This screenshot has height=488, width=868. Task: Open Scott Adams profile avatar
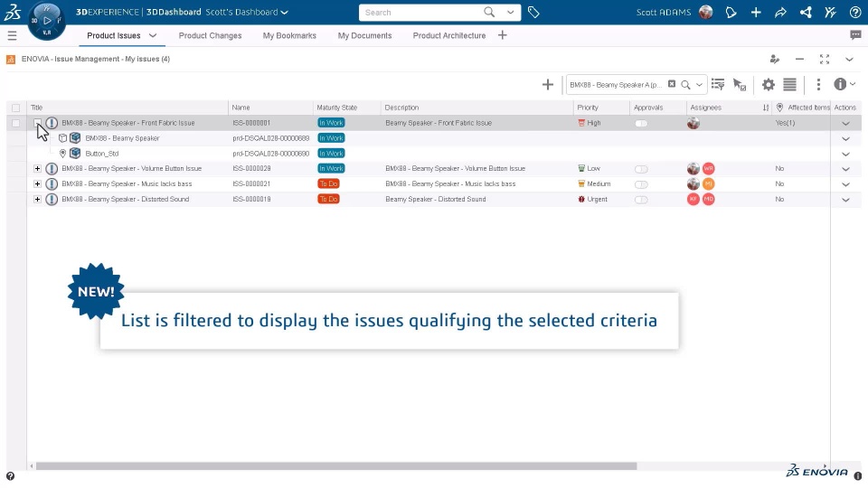[x=706, y=12]
